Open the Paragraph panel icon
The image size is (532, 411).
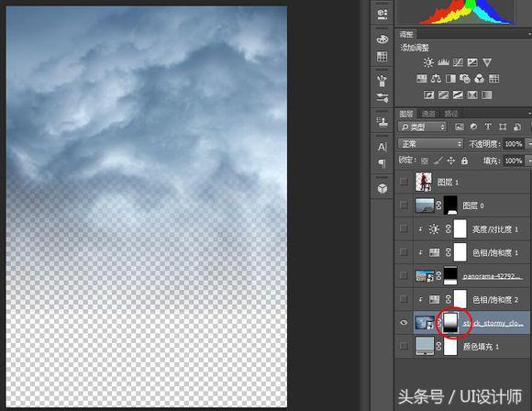(382, 163)
